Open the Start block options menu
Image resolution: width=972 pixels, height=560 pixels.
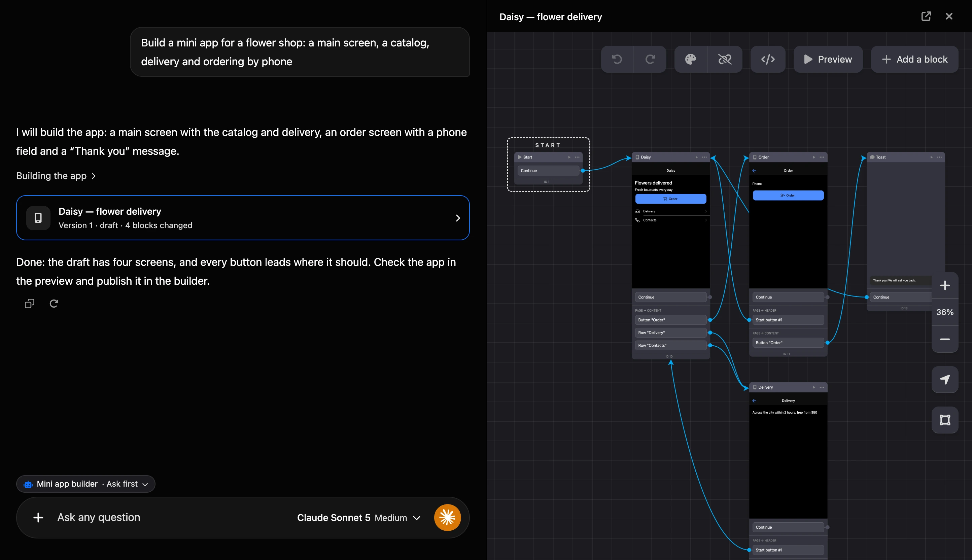click(x=577, y=157)
